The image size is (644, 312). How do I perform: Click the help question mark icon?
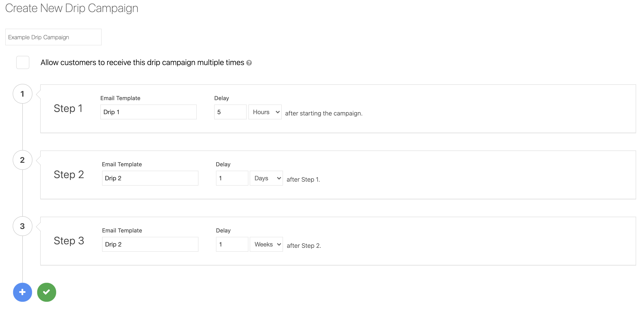point(249,63)
